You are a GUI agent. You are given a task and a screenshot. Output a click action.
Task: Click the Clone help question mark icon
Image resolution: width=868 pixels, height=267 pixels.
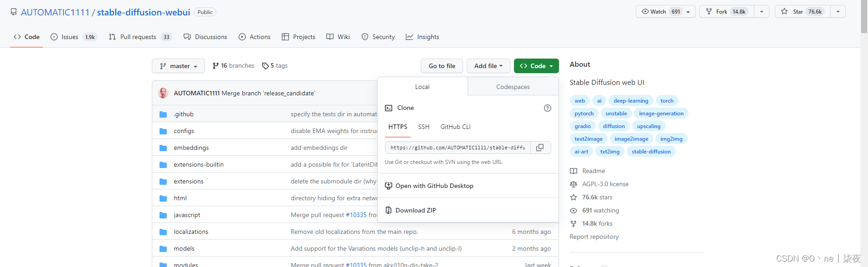548,108
